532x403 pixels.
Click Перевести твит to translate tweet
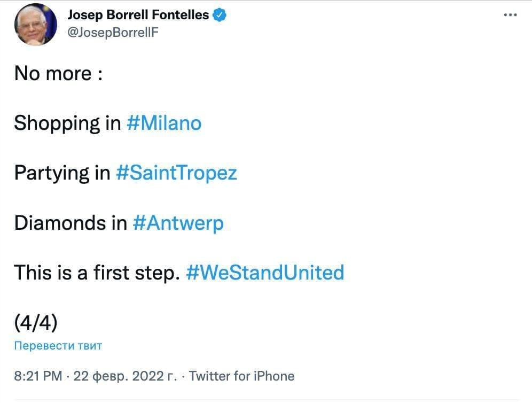pyautogui.click(x=58, y=345)
